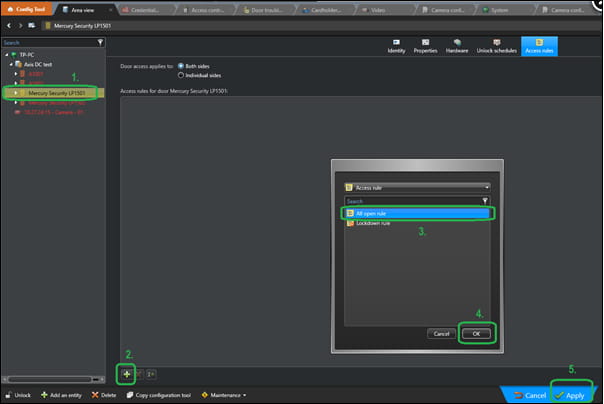The image size is (604, 404).
Task: Click the Lockdown rule icon
Action: pos(350,223)
